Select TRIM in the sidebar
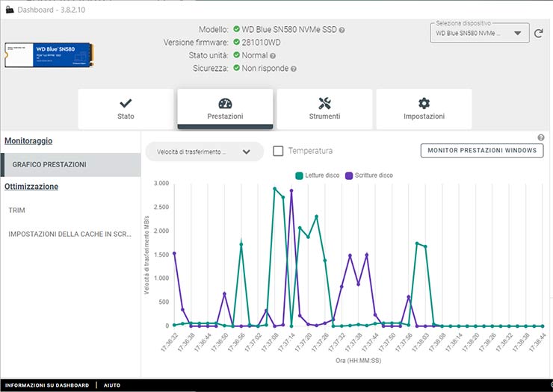The height and width of the screenshot is (392, 553). tap(16, 211)
